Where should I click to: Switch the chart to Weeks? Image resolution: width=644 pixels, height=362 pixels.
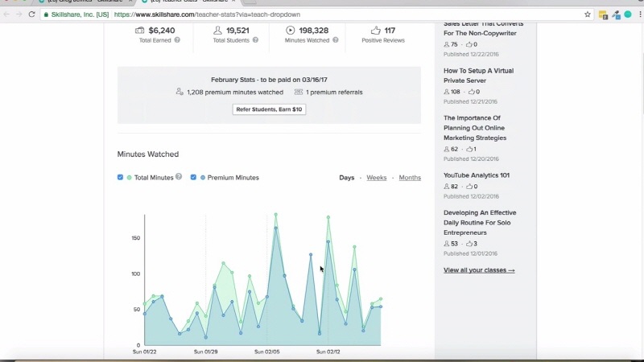pyautogui.click(x=377, y=178)
